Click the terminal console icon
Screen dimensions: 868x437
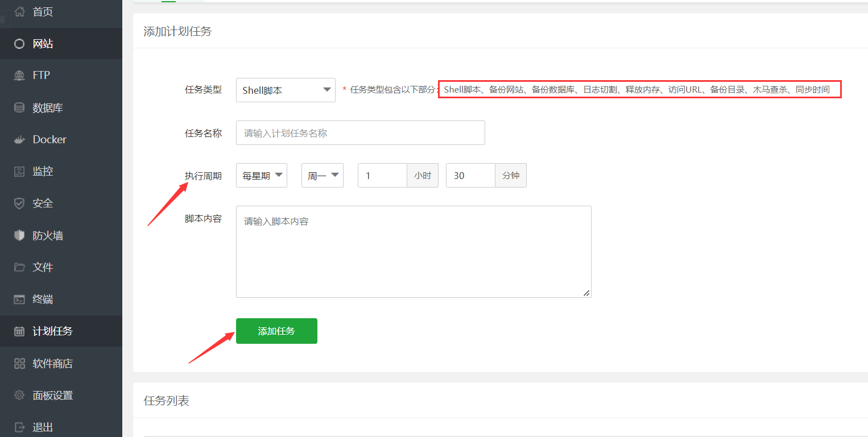(x=19, y=299)
